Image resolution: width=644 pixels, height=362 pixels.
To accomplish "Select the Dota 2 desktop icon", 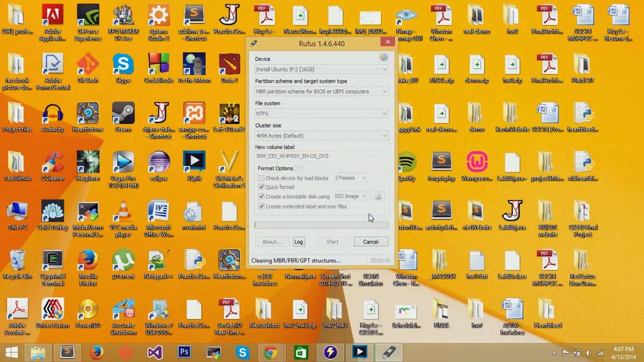I will (229, 69).
